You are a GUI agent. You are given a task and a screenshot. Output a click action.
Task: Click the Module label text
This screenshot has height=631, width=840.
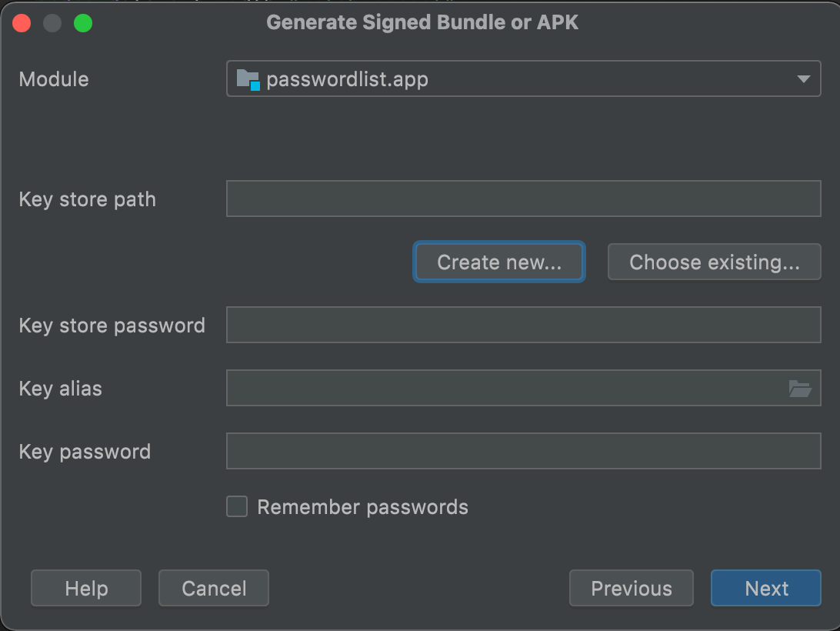point(54,79)
